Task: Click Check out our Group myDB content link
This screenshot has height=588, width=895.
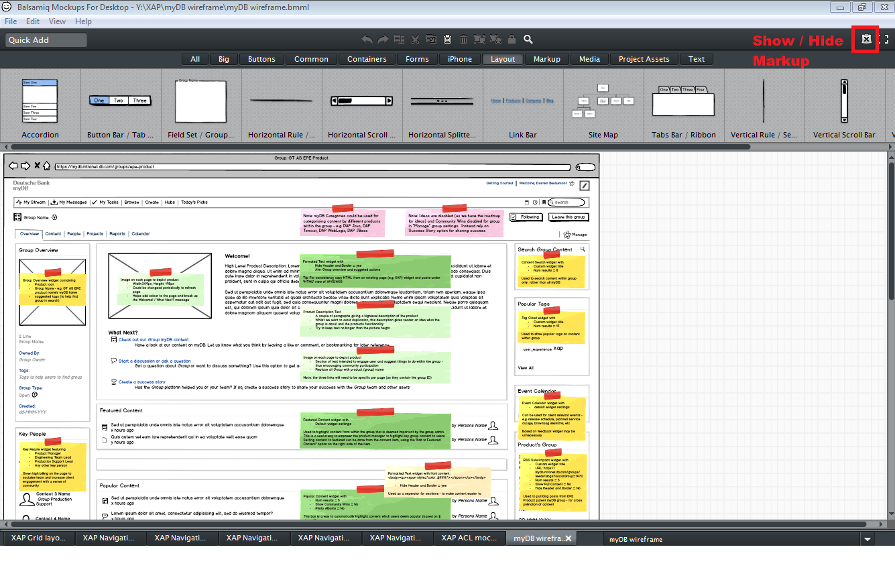Action: point(154,340)
